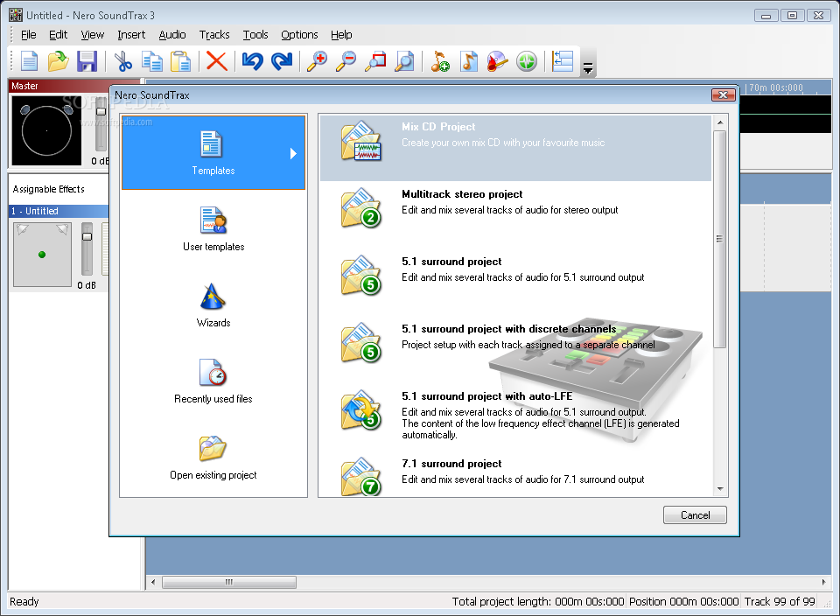
Task: Click the burn disc toolbar icon
Action: click(497, 61)
